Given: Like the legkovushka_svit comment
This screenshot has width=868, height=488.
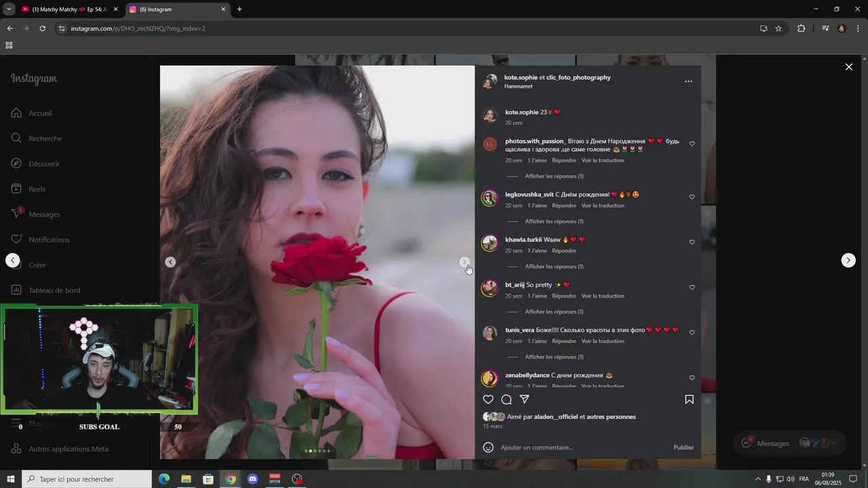Looking at the screenshot, I should pos(692,197).
